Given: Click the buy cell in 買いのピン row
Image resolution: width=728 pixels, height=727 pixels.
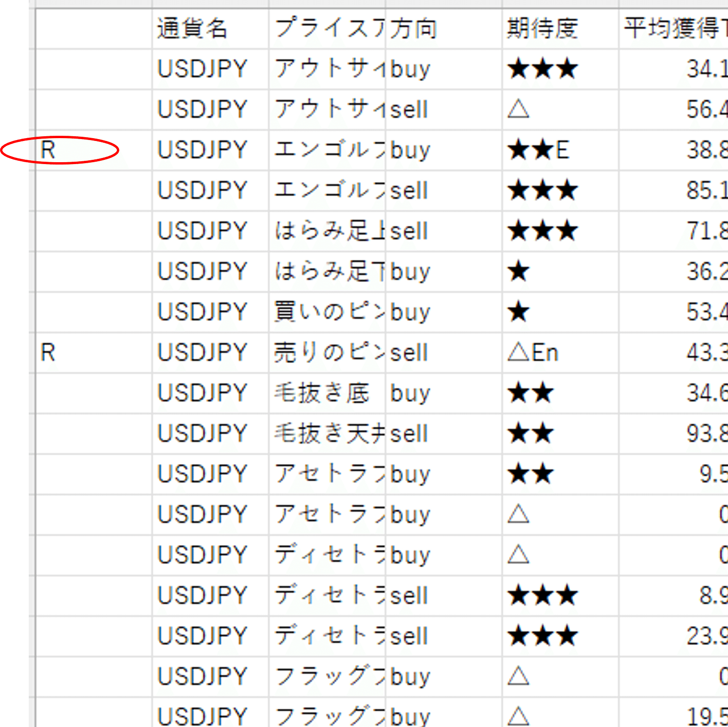Looking at the screenshot, I should click(x=443, y=312).
